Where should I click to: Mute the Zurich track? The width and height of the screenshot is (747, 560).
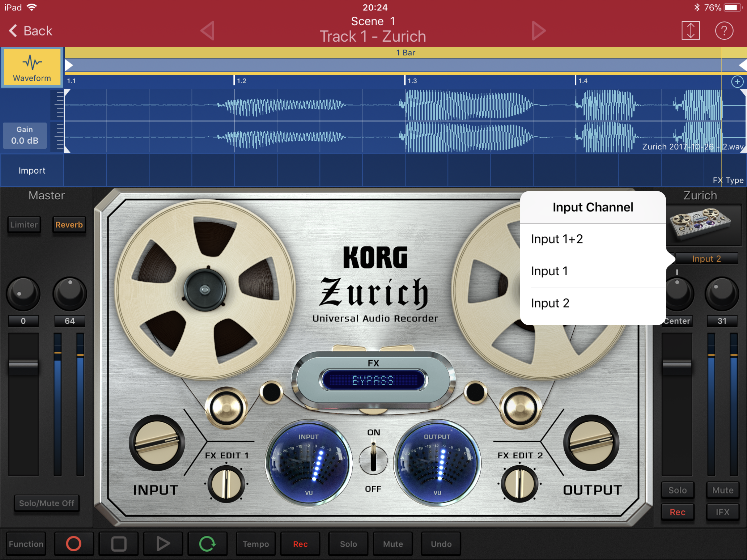[x=723, y=490]
